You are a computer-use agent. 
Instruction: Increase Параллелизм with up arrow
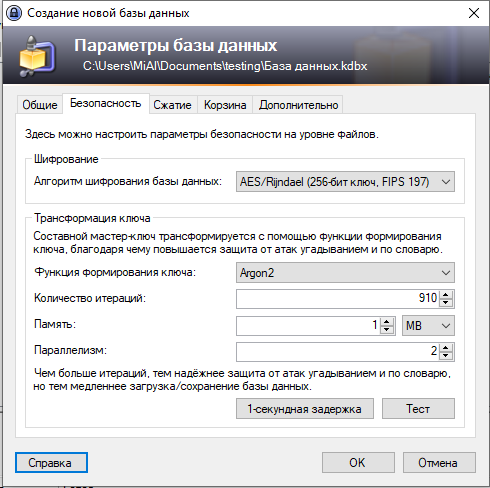pos(446,348)
